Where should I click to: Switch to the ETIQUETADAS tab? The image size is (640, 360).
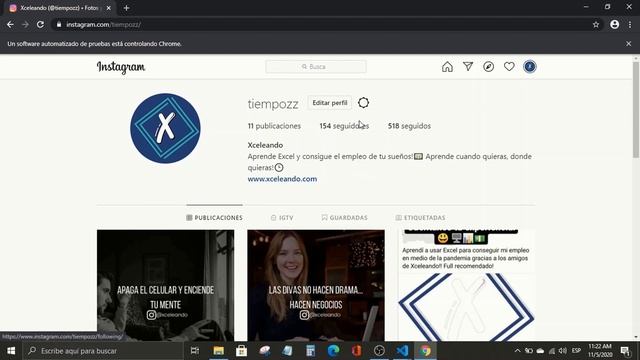[420, 218]
